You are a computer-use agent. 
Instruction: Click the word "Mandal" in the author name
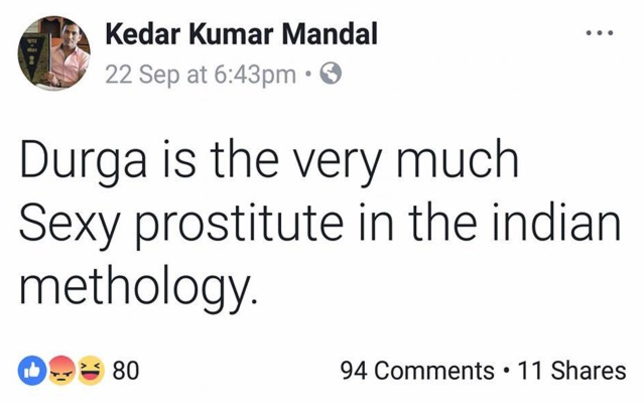tap(329, 34)
